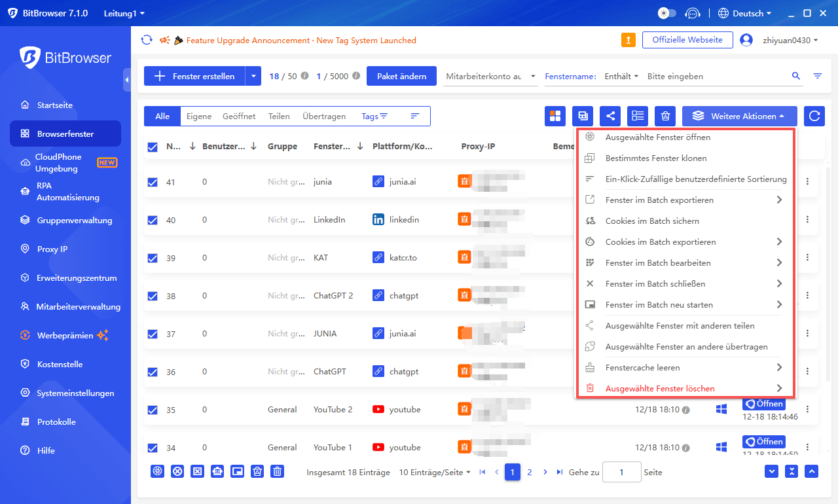The height and width of the screenshot is (504, 838).
Task: Click the info icon next to 1 / 5000
Action: (356, 76)
